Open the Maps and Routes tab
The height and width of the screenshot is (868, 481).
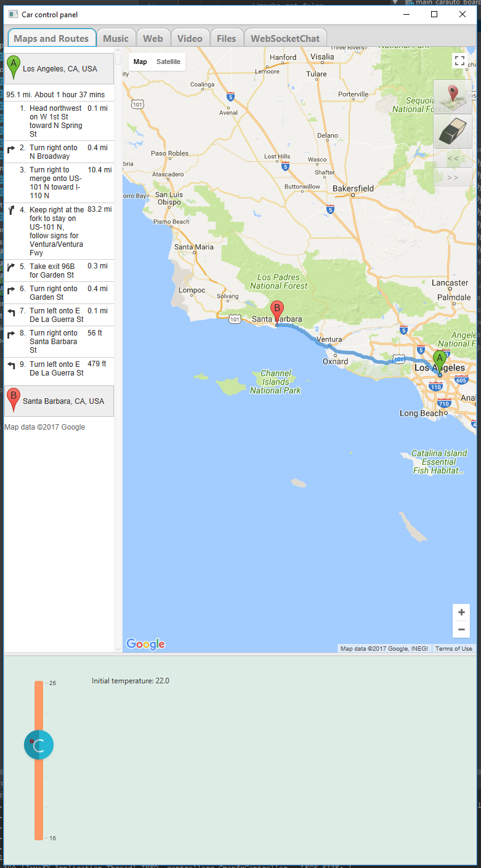pyautogui.click(x=51, y=38)
